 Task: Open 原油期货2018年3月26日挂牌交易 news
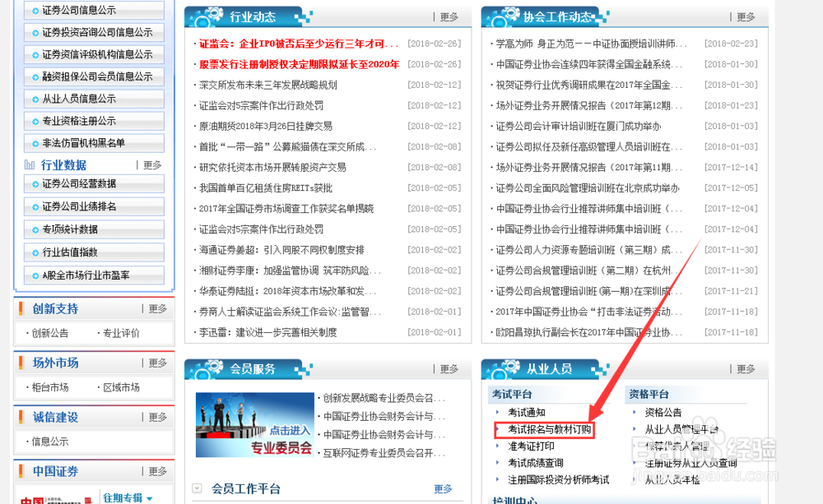[266, 127]
